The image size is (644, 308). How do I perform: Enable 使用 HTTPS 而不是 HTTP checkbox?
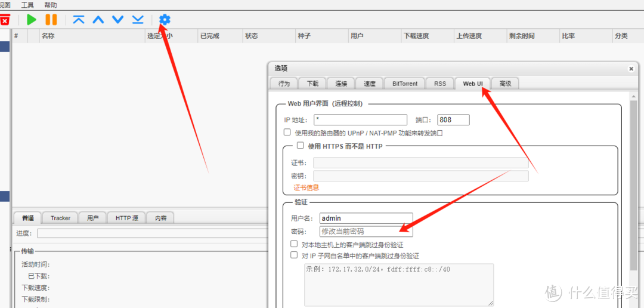pyautogui.click(x=300, y=146)
